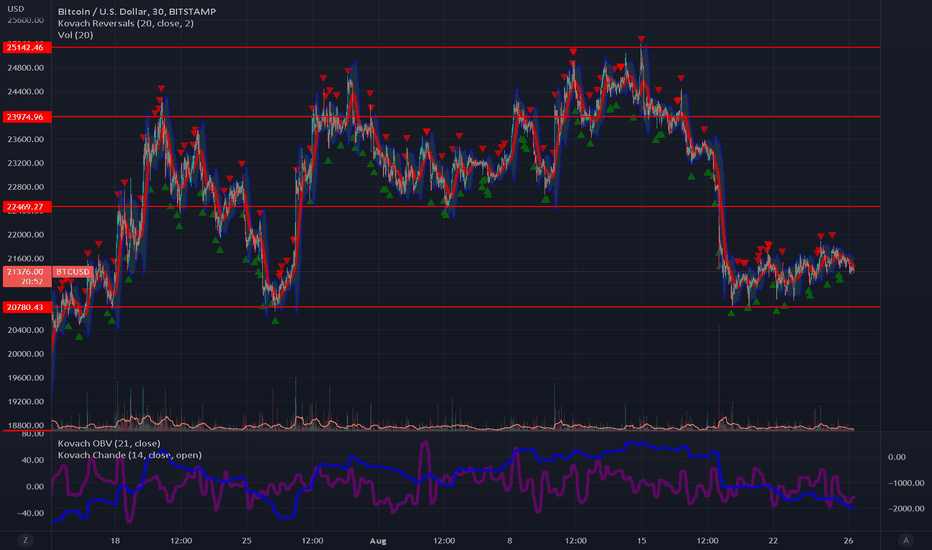This screenshot has height=550, width=932.
Task: Click the -40.00 value on Chande scale
Action: point(30,513)
